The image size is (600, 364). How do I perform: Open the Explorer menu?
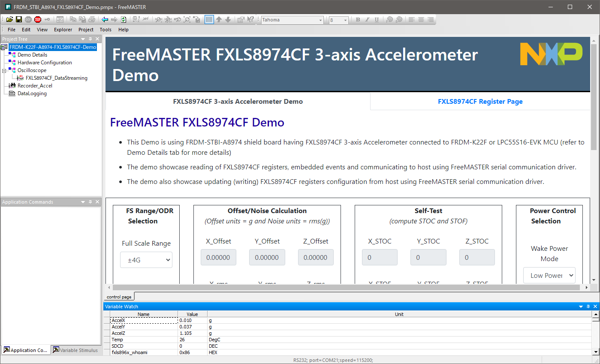pos(63,30)
